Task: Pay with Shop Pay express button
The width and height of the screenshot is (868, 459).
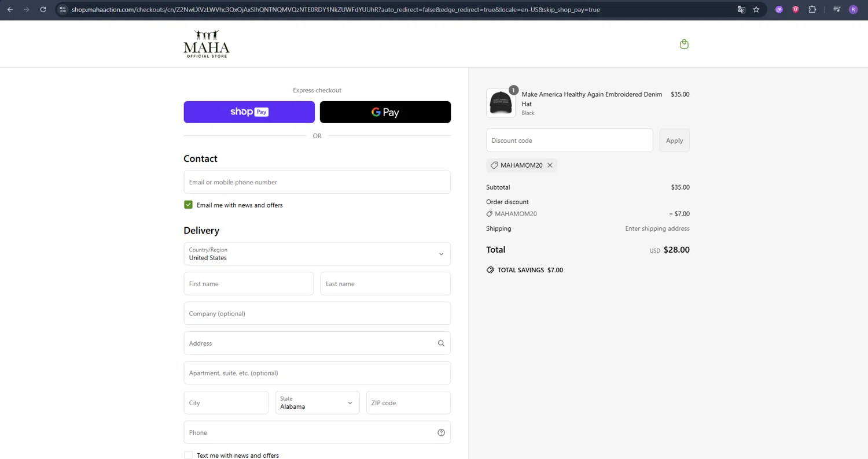Action: click(x=249, y=112)
